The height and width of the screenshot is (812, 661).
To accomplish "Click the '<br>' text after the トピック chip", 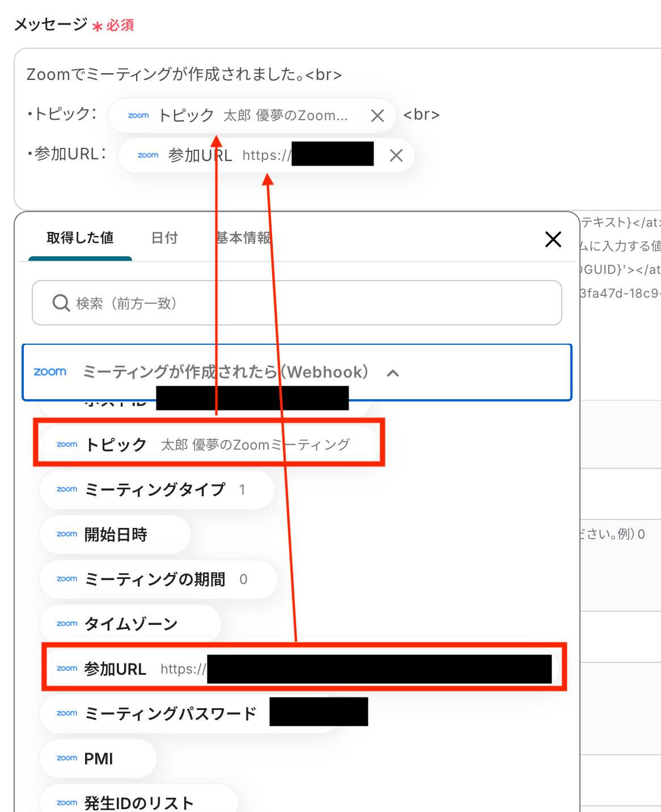I will (421, 115).
